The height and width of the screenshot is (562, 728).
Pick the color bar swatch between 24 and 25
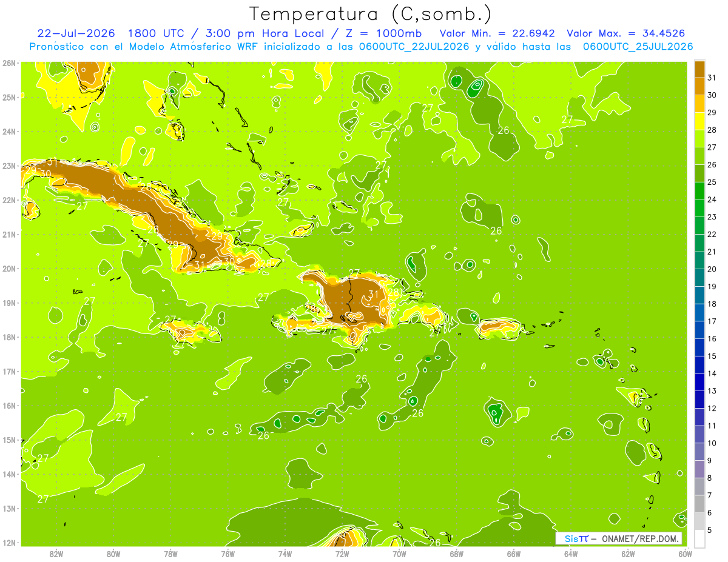699,190
